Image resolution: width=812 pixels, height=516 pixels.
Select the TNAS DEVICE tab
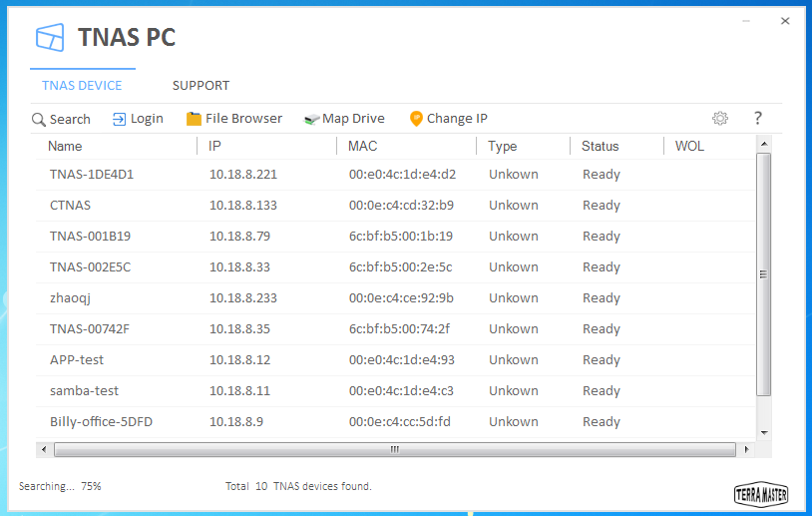(x=82, y=86)
